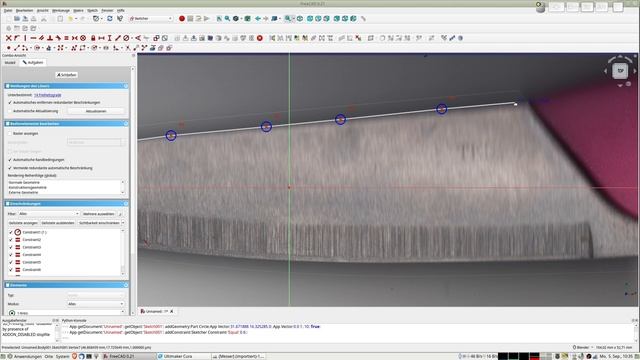This screenshot has width=640, height=360.
Task: Open the Sketcher workbench selector dropdown
Action: point(151,18)
